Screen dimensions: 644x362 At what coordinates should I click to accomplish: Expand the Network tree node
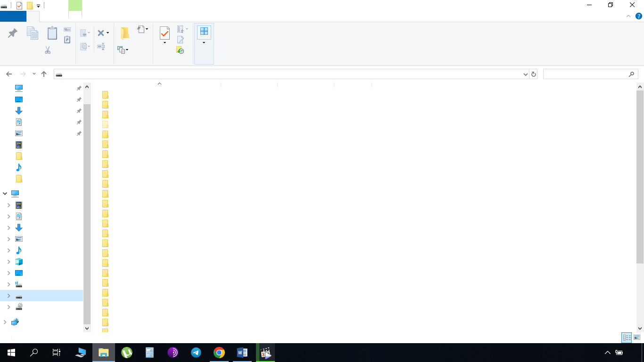[x=5, y=322]
